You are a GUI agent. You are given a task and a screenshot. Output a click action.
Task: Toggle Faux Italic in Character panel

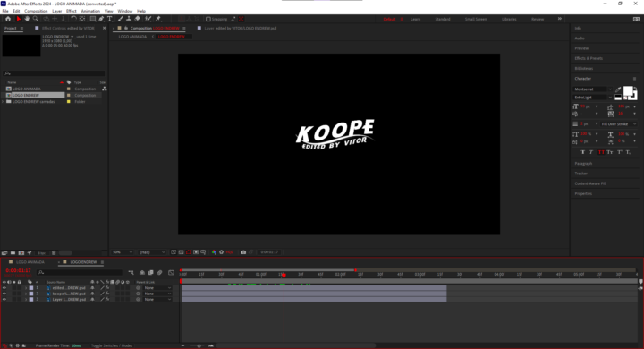591,152
